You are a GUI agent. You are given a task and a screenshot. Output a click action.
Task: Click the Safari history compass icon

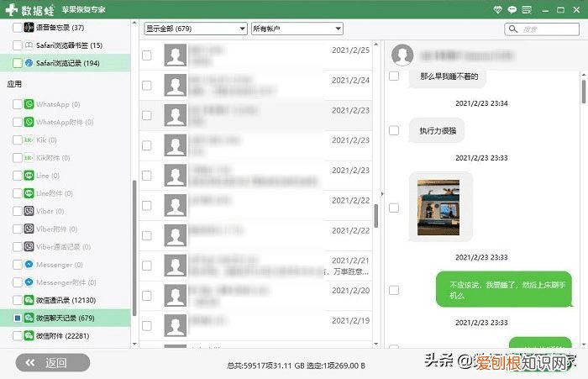(x=29, y=63)
